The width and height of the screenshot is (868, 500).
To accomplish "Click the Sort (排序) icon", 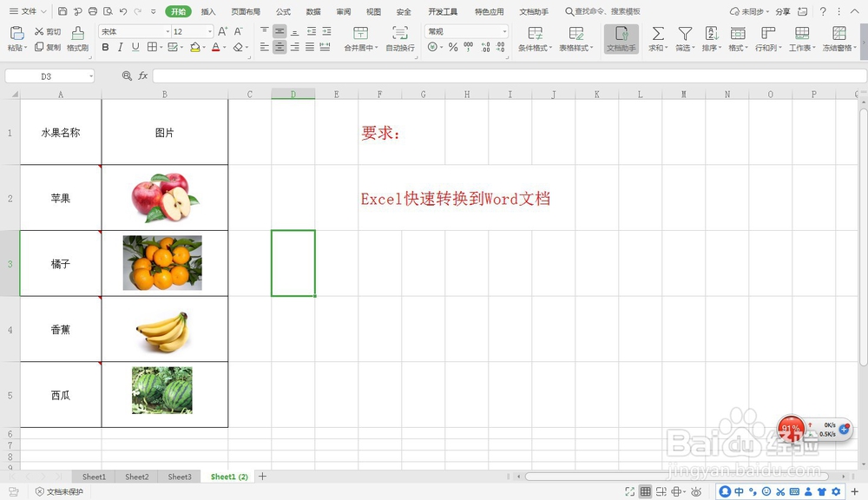I will pyautogui.click(x=712, y=38).
